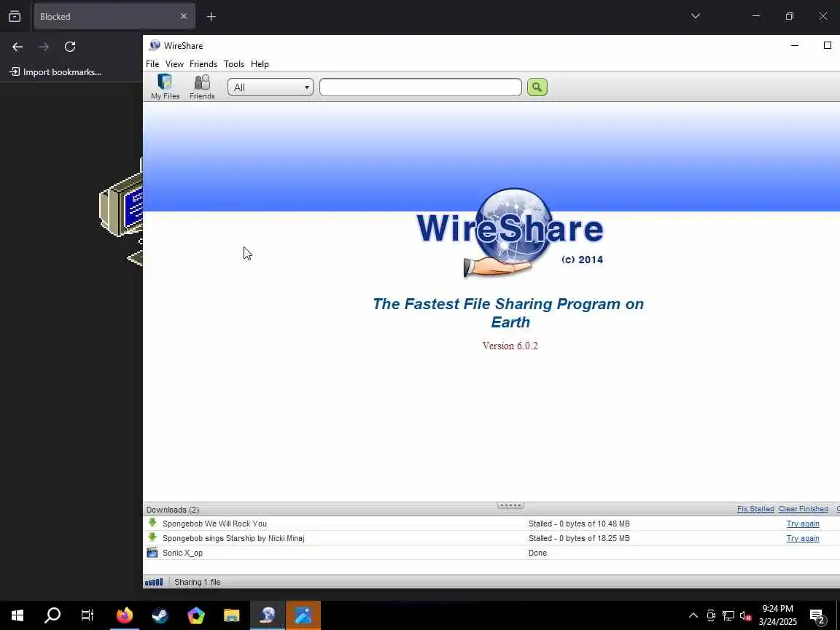This screenshot has height=630, width=840.
Task: Open Windows taskbar search
Action: pos(52,615)
